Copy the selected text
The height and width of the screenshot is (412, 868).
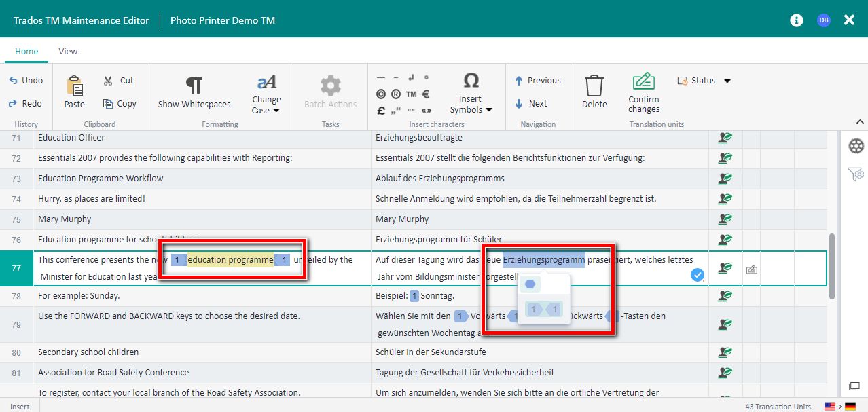click(x=120, y=103)
